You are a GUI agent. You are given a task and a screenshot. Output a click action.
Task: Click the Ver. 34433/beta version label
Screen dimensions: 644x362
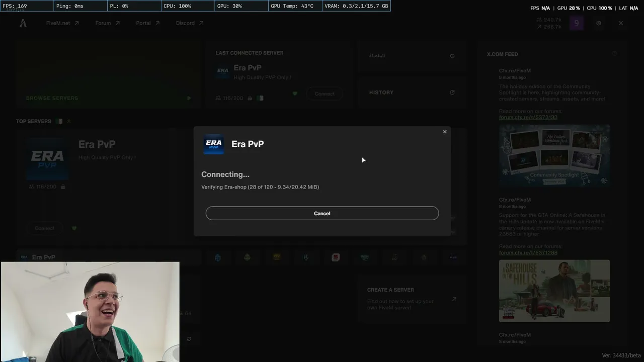(x=621, y=355)
